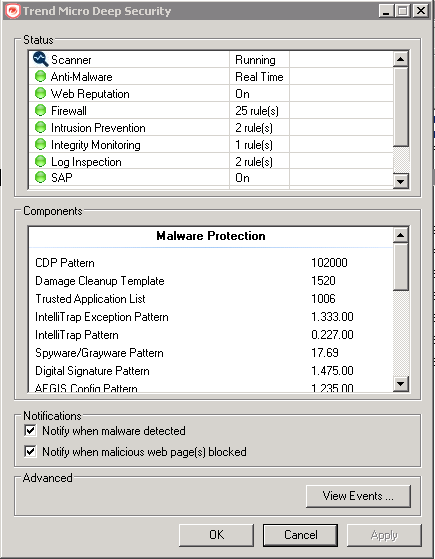The width and height of the screenshot is (435, 559).
Task: Confirm with the OK button
Action: click(x=216, y=535)
